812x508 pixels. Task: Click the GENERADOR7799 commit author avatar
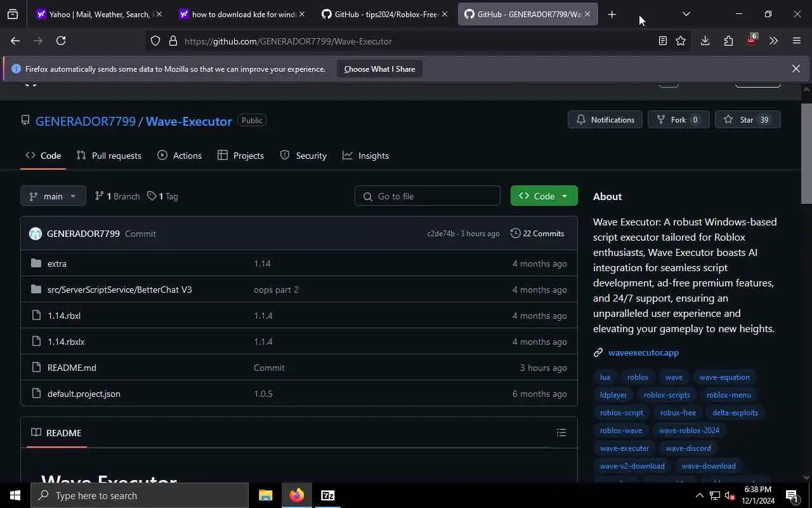(x=36, y=234)
